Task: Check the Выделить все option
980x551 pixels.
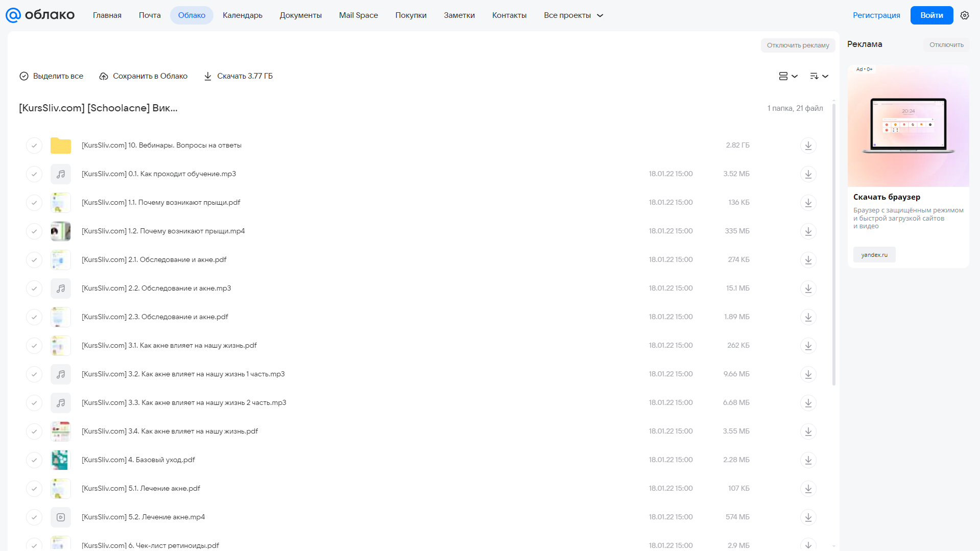Action: (x=51, y=76)
